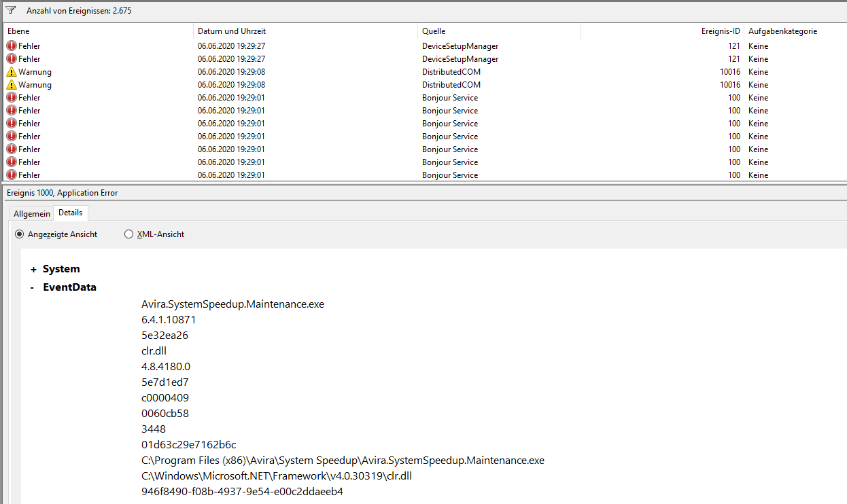Click the filter funnel icon
Viewport: 847px width, 504px height.
coord(11,11)
